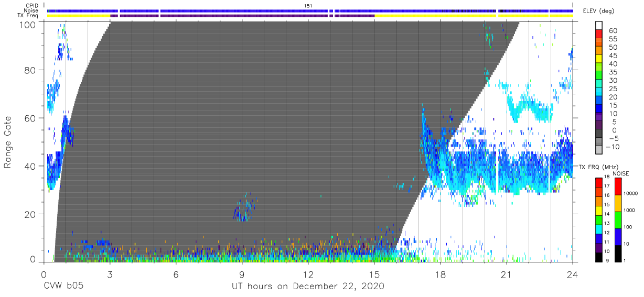The image size is (644, 297).
Task: Click range gate tick label '80'
Action: tap(30, 70)
